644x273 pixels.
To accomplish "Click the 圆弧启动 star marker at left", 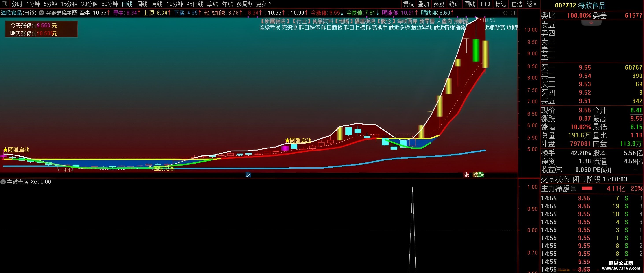I will (16, 150).
